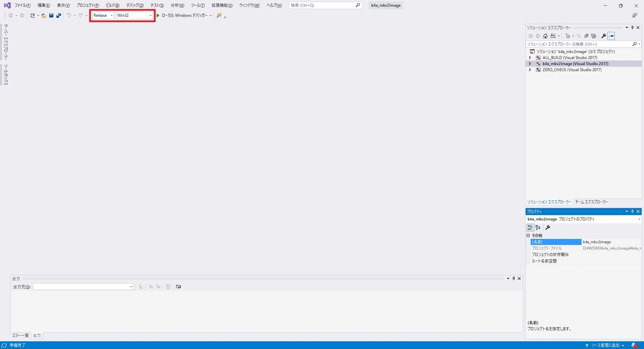Image resolution: width=644 pixels, height=349 pixels.
Task: Click the search magnifier in Solution Explorer
Action: pos(635,44)
